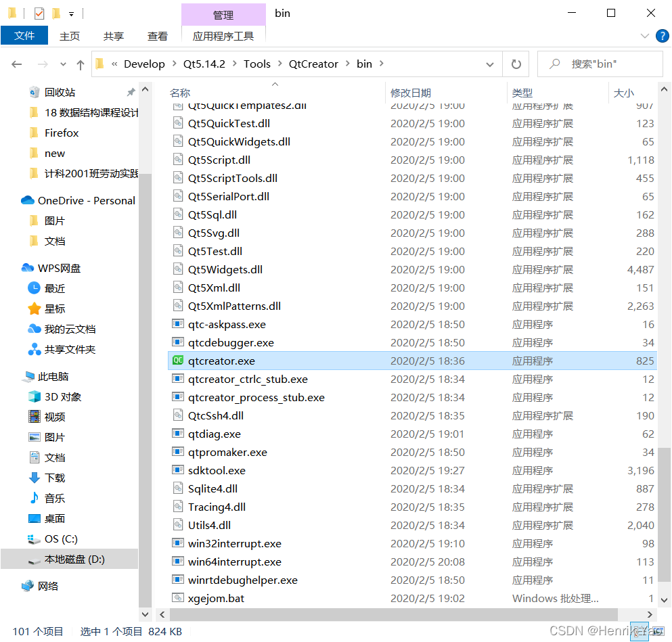
Task: Select 我的云文档 in sidebar
Action: pos(70,329)
